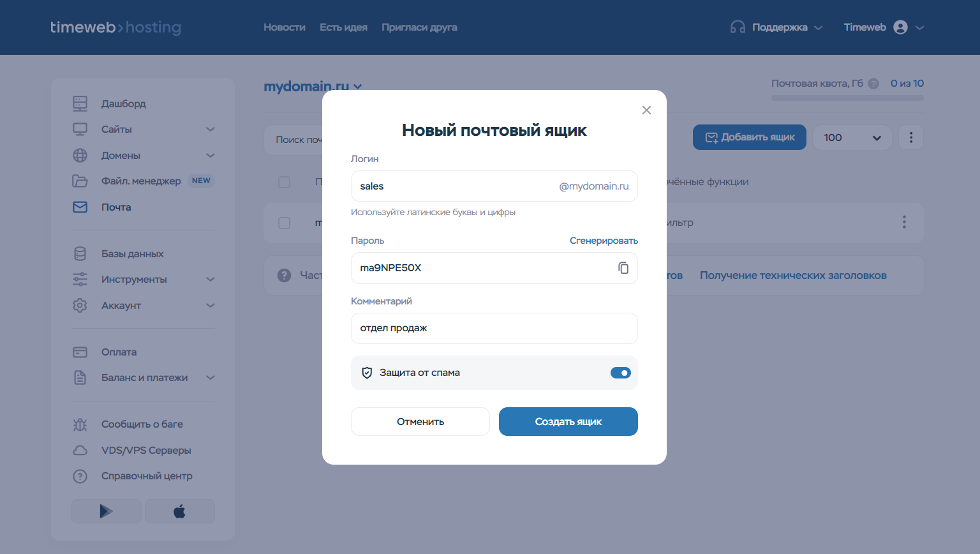Open the 100 per-page dropdown
The height and width of the screenshot is (554, 980).
point(851,138)
